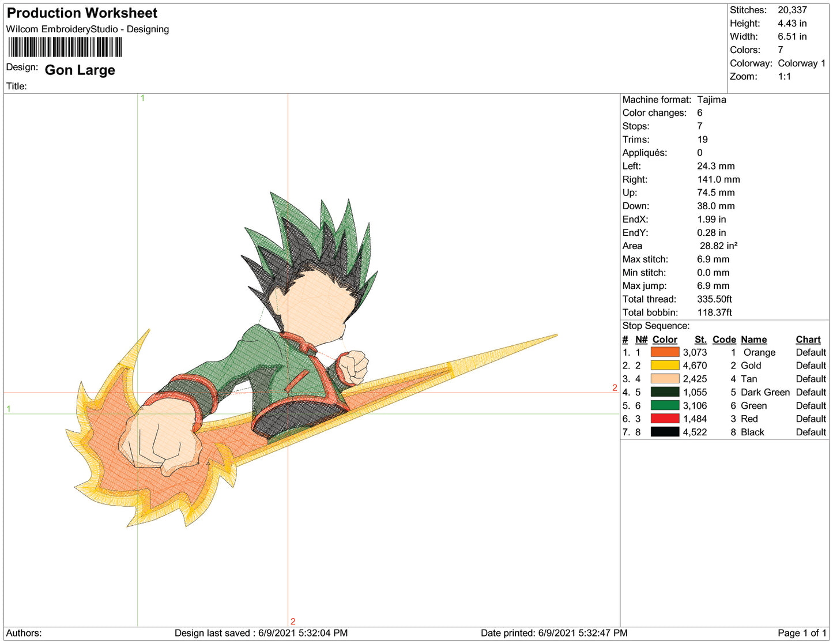Click 'Wilcom EmbroideryStudio - Designing' text

pyautogui.click(x=88, y=29)
